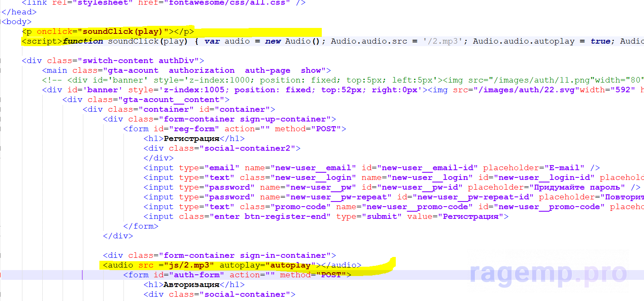Click the sign-up-container div line
The width and height of the screenshot is (644, 301).
coord(219,119)
